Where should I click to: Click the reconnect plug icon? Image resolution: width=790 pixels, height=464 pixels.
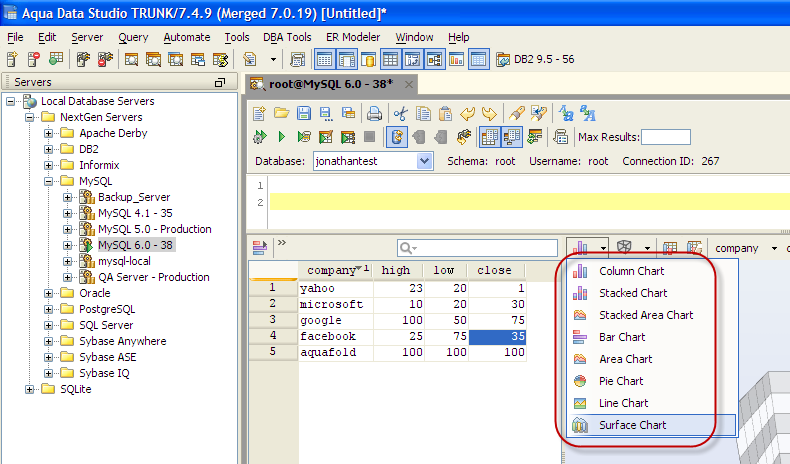(464, 137)
